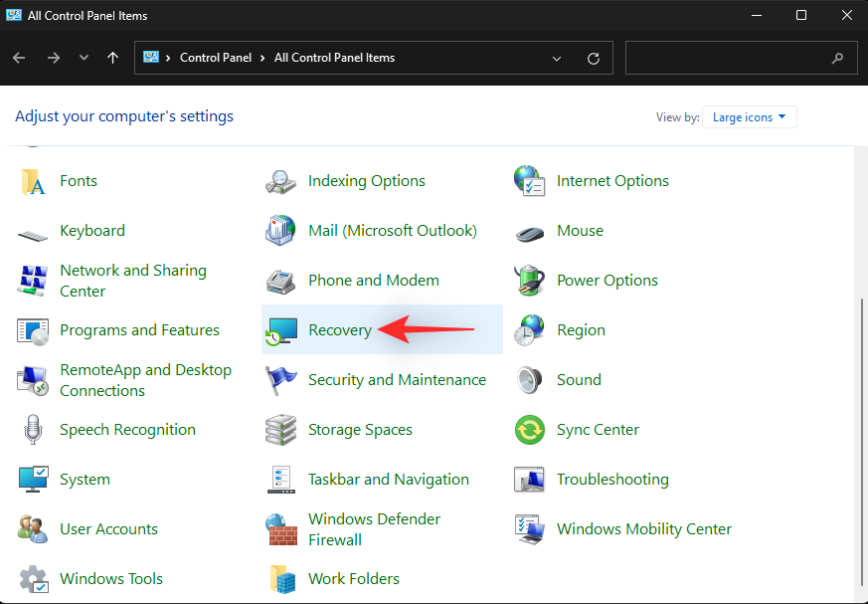The width and height of the screenshot is (868, 604).
Task: Click the Control Panel breadcrumb
Action: [216, 58]
